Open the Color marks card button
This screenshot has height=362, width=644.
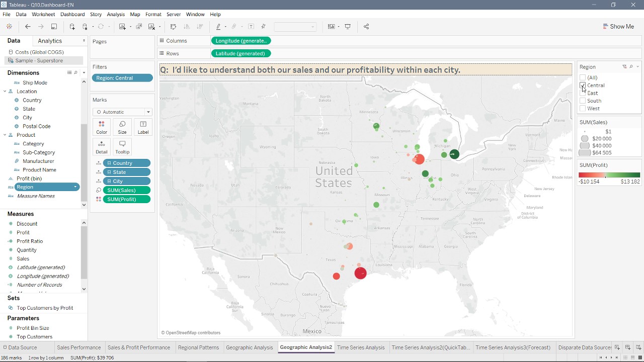pyautogui.click(x=102, y=127)
